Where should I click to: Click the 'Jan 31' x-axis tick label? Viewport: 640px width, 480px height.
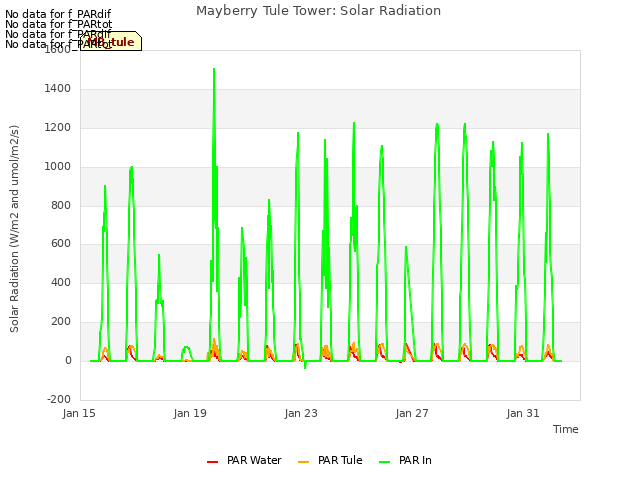pyautogui.click(x=523, y=413)
